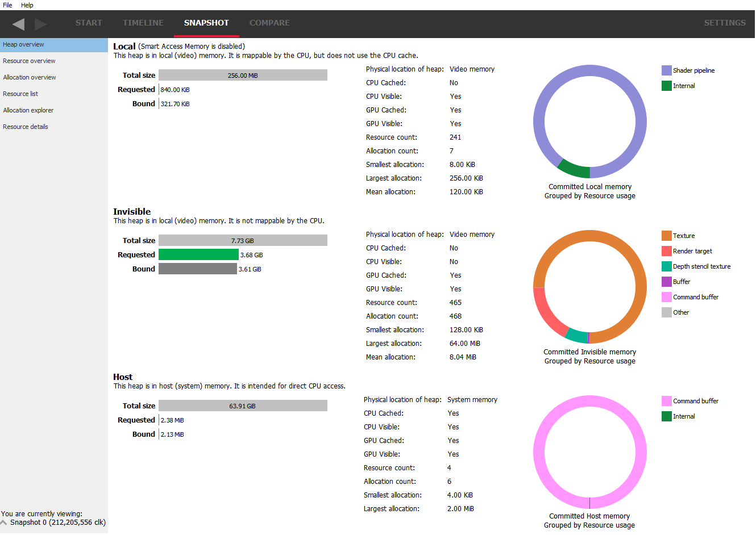Open the SETTINGS tab

coord(725,23)
